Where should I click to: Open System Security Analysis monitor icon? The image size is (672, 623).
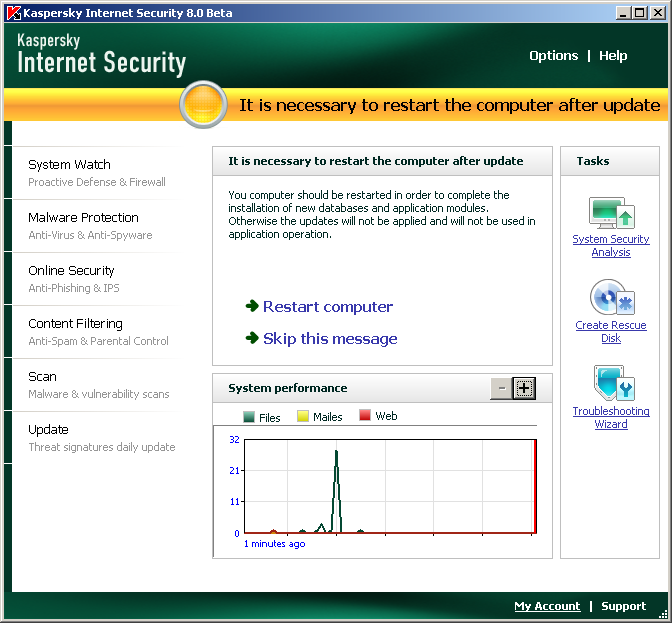pos(612,213)
